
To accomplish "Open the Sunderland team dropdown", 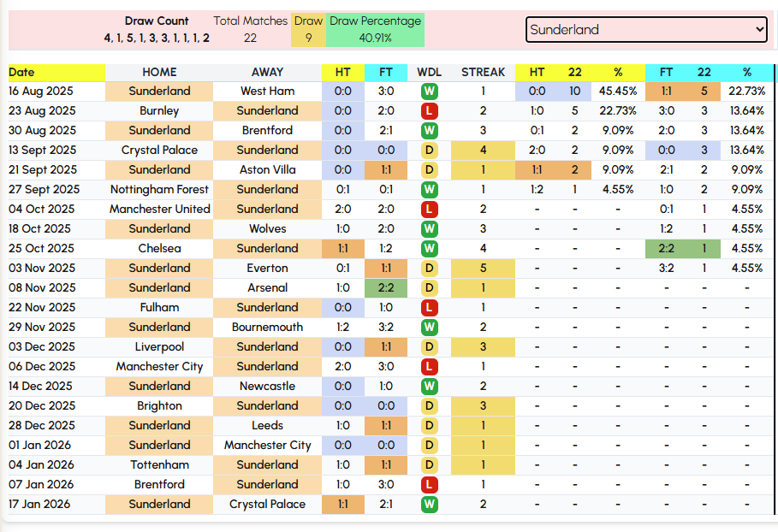I will pyautogui.click(x=646, y=29).
